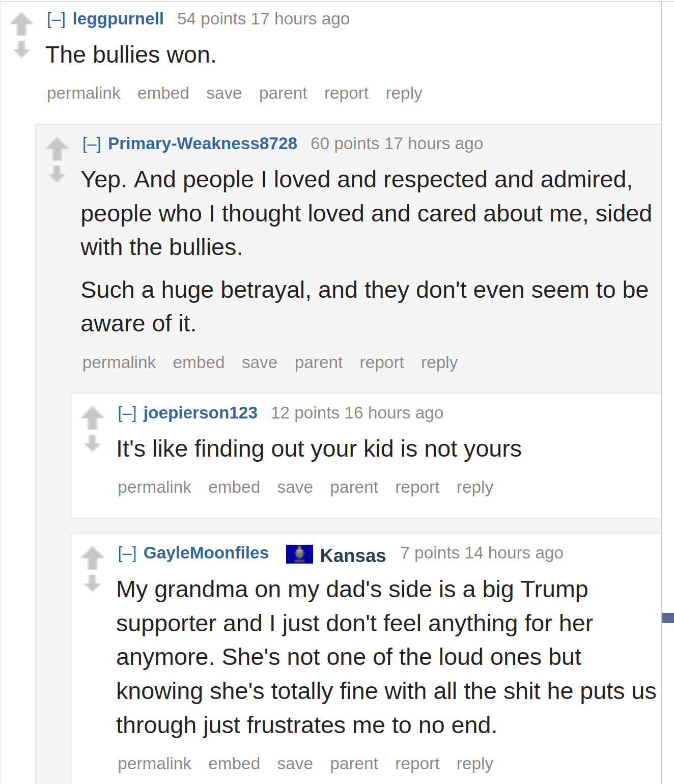Open permalink for GayleMoonfiles' comment
The height and width of the screenshot is (784, 674).
pyautogui.click(x=155, y=764)
